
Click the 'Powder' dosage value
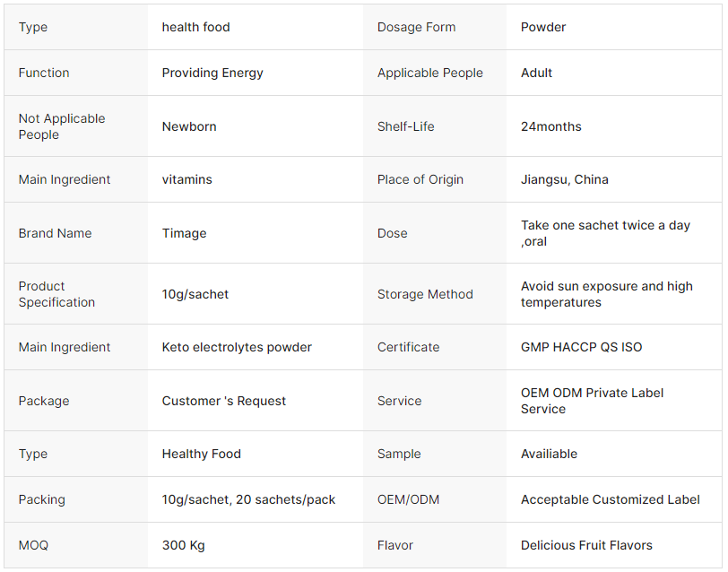(x=543, y=27)
